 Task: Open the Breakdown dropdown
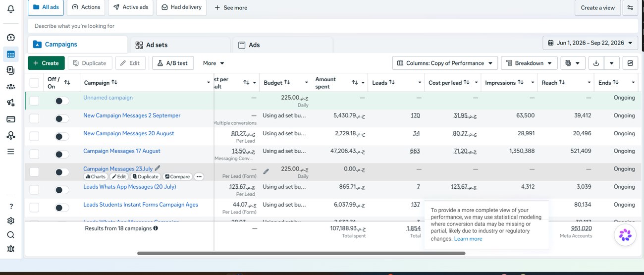(x=529, y=63)
